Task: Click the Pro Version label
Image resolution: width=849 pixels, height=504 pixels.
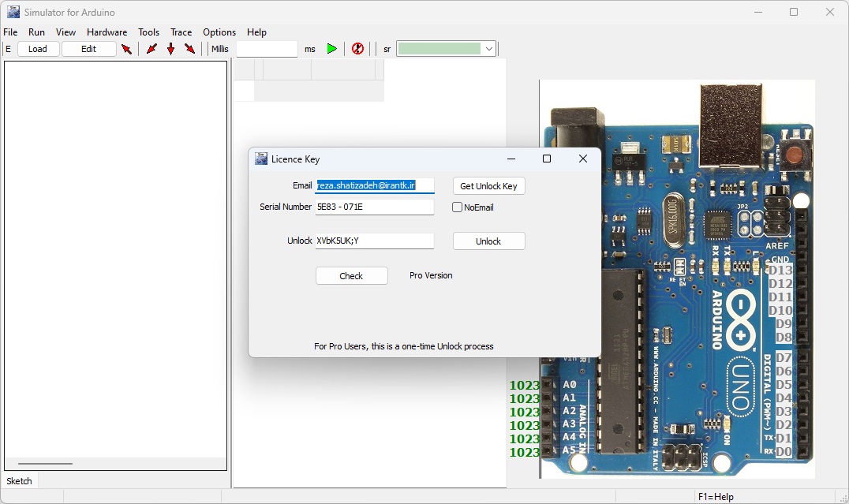Action: pos(431,275)
